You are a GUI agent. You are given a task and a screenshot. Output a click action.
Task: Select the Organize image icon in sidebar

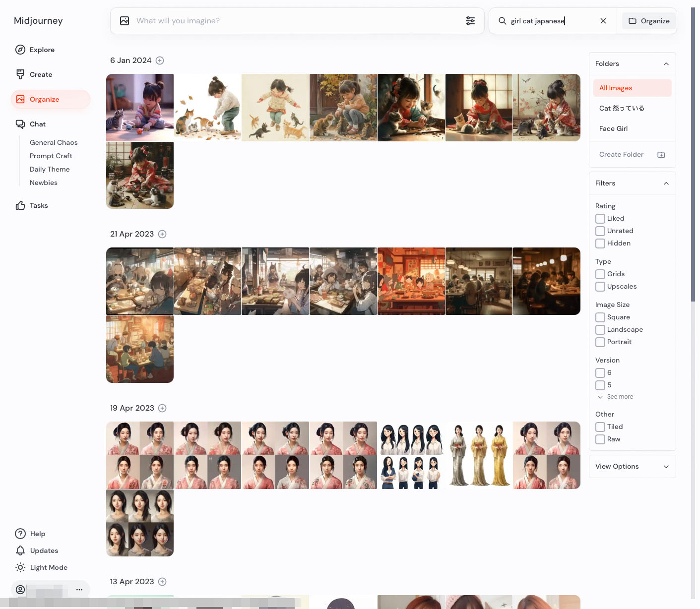tap(20, 99)
